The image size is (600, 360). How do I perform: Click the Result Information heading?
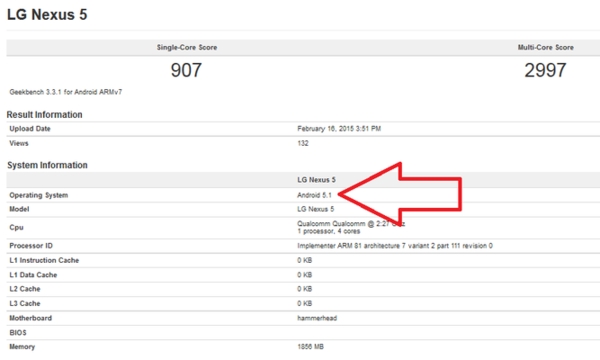click(x=44, y=114)
